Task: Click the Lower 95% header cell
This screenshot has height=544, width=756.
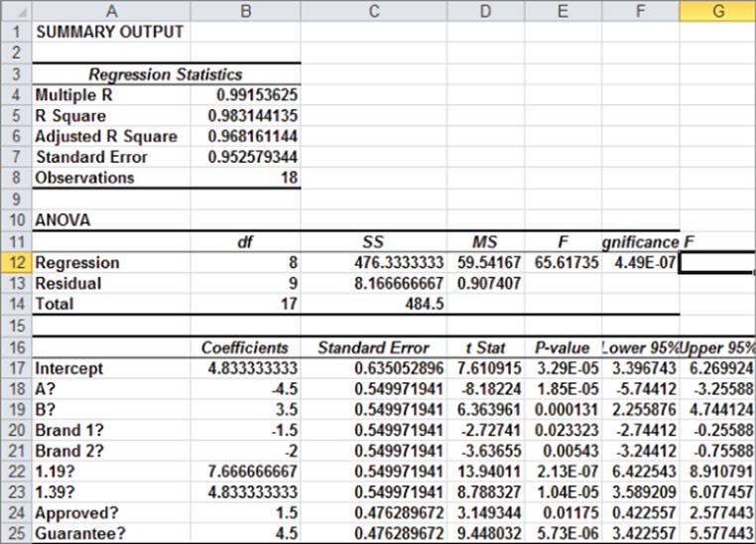Action: pyautogui.click(x=640, y=347)
